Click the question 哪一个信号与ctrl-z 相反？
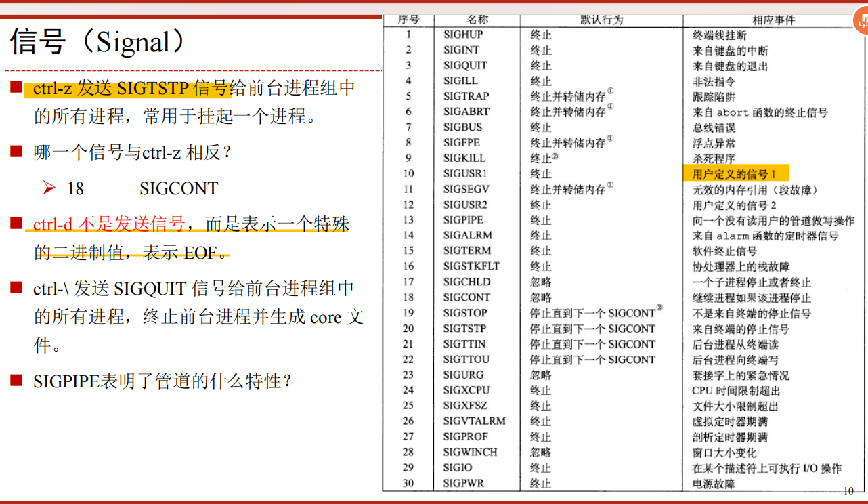868x504 pixels. [133, 152]
